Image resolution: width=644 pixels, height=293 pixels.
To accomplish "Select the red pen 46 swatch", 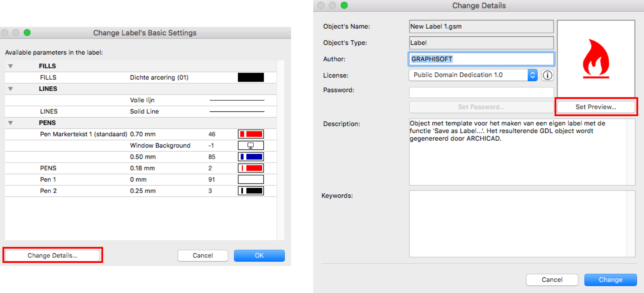I will (251, 134).
